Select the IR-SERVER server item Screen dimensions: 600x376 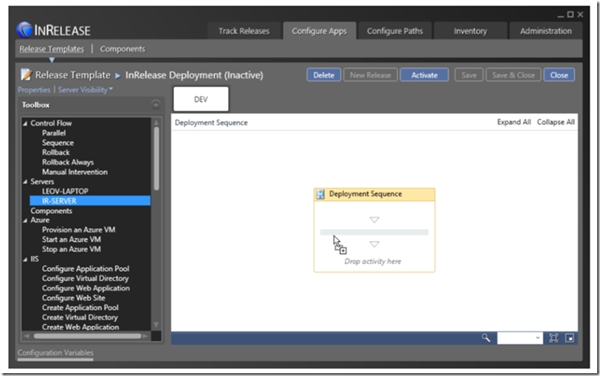(x=90, y=201)
